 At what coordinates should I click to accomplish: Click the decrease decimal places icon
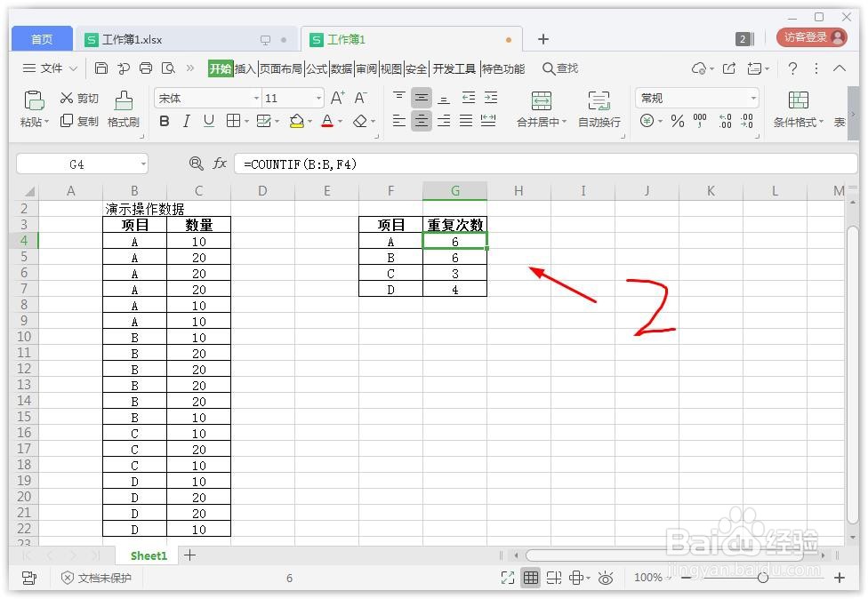pyautogui.click(x=747, y=121)
